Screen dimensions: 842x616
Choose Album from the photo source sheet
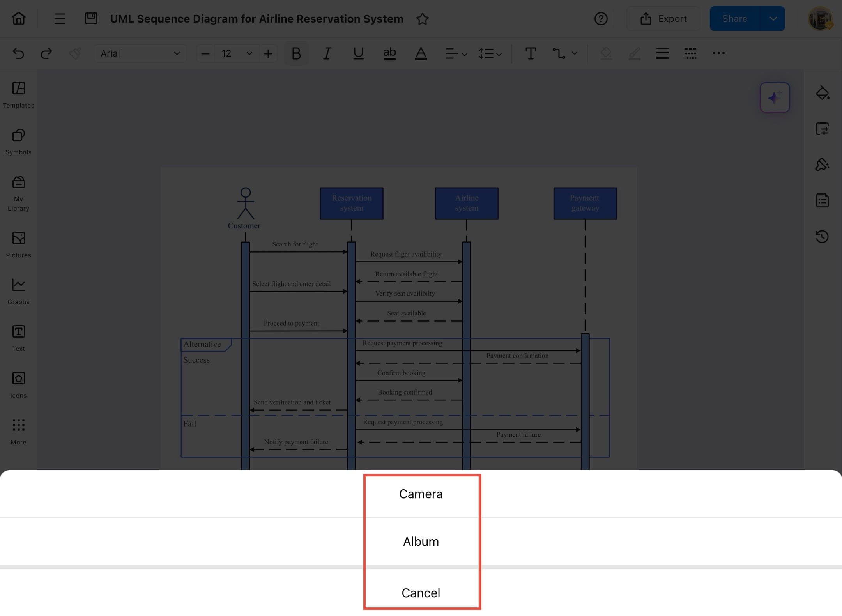(421, 541)
